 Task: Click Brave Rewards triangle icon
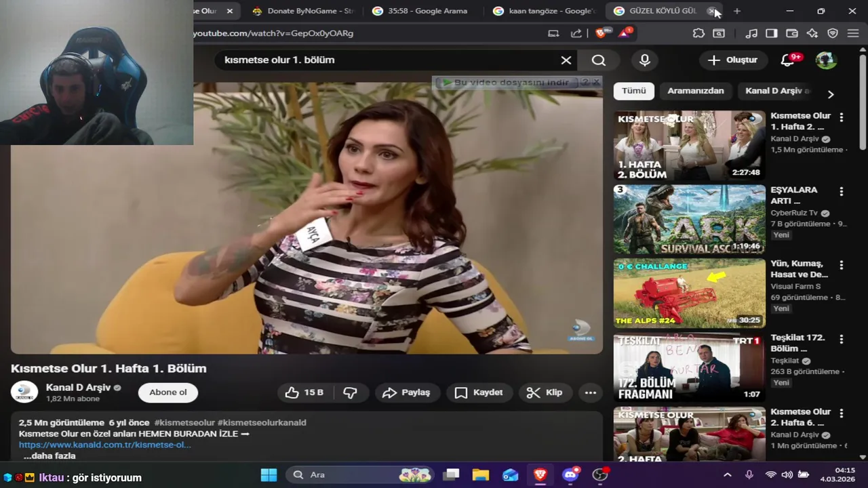[x=625, y=33]
